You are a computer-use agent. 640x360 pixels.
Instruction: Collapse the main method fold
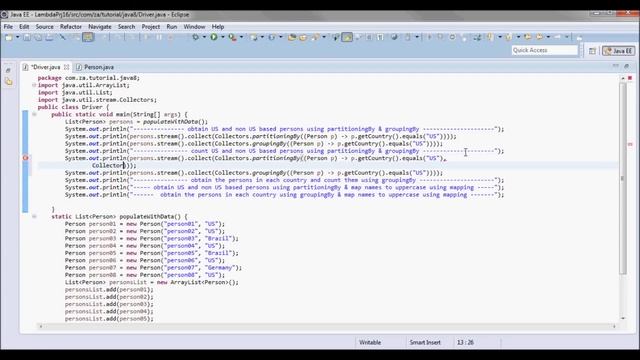pyautogui.click(x=34, y=114)
